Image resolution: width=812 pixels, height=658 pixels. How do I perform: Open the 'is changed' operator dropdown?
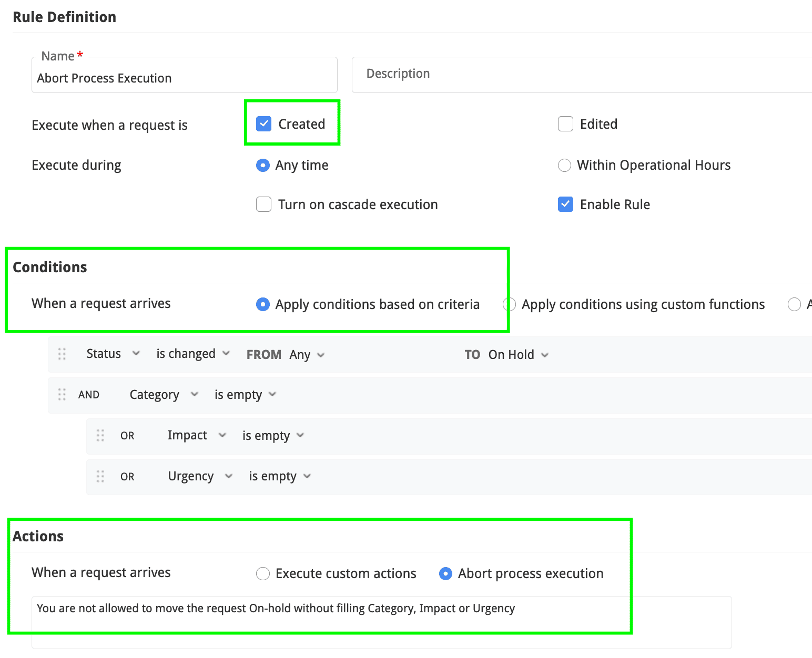(192, 354)
